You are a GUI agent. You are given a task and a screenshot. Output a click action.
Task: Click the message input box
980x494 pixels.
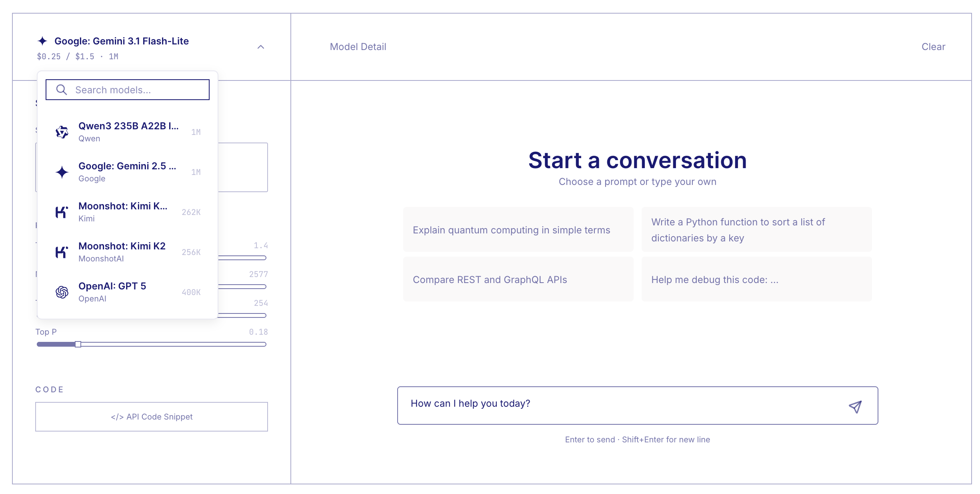pyautogui.click(x=624, y=404)
